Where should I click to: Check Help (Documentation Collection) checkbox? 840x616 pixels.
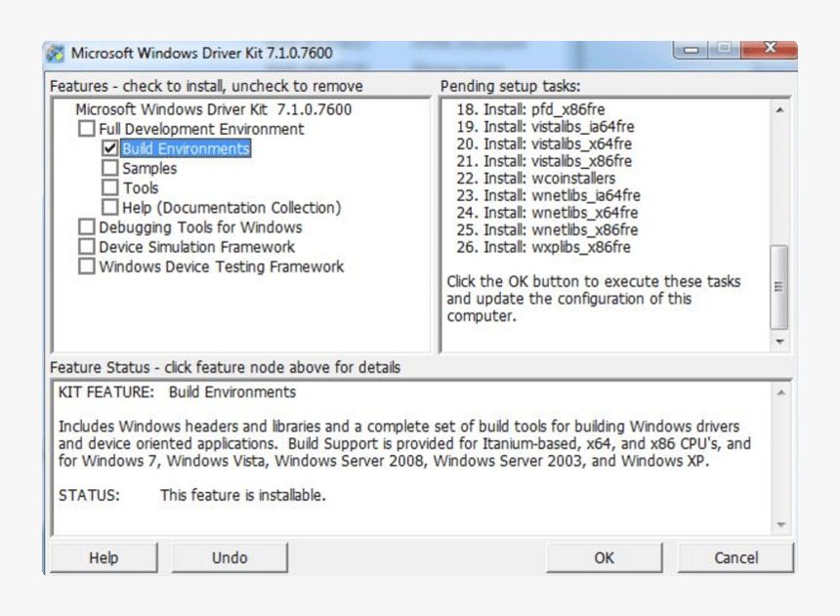pyautogui.click(x=109, y=207)
